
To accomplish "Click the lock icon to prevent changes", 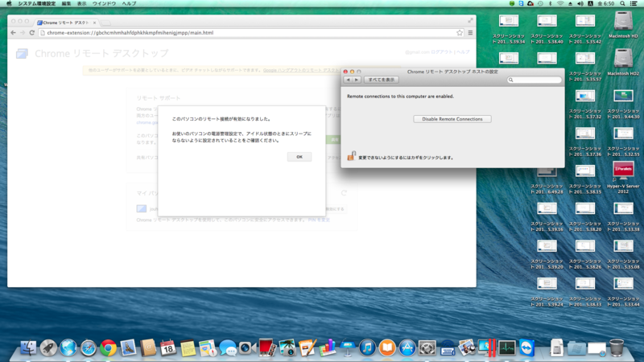I will (x=351, y=155).
